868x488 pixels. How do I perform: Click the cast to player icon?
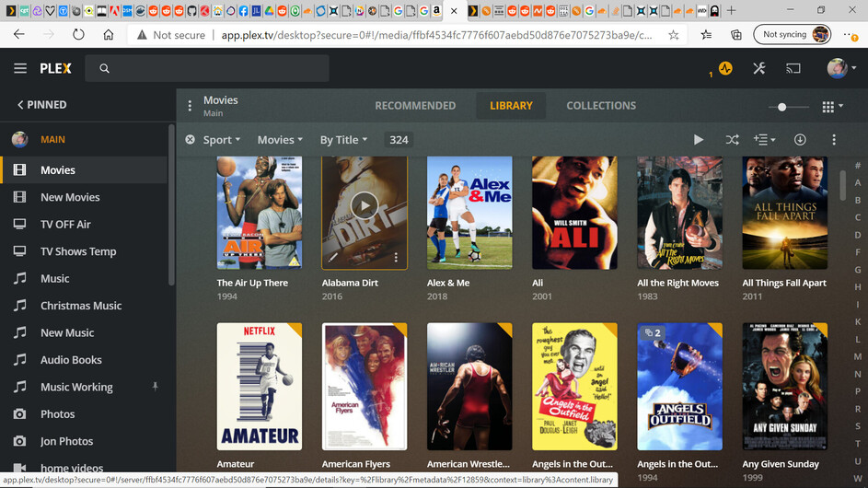coord(793,68)
